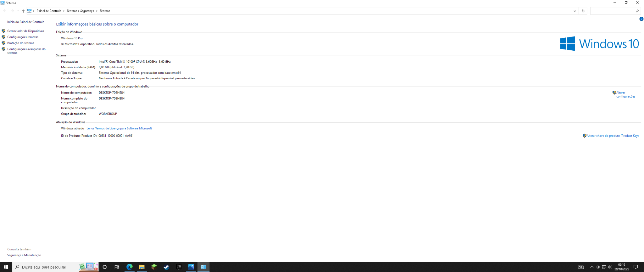
Task: Click Alterar configurações link
Action: click(625, 94)
